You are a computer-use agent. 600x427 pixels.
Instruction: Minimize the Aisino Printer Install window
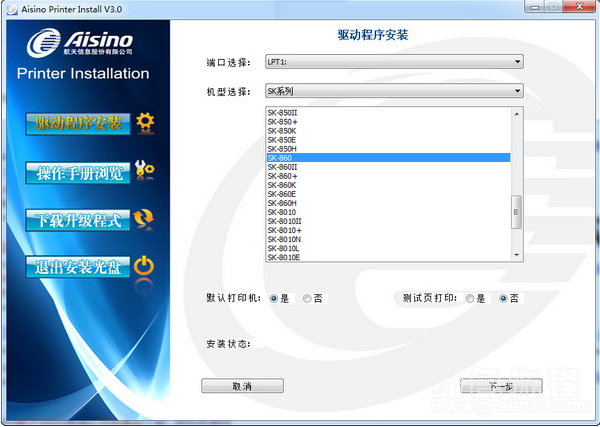(534, 7)
